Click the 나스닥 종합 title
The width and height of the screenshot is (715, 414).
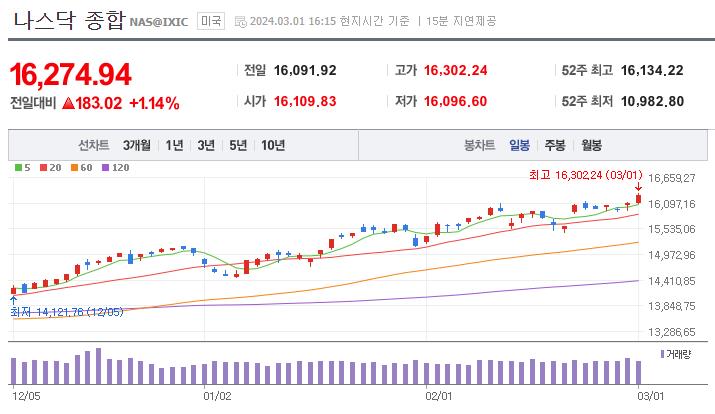pos(69,21)
